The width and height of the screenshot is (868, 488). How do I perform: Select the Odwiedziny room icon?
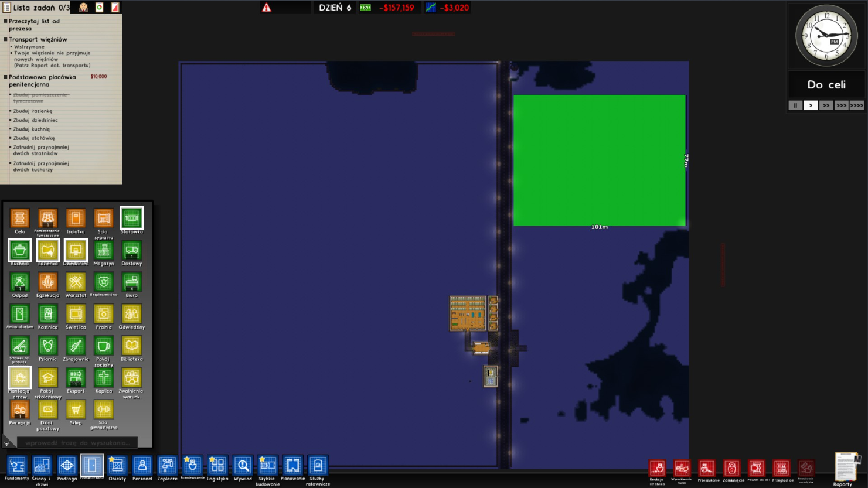132,314
